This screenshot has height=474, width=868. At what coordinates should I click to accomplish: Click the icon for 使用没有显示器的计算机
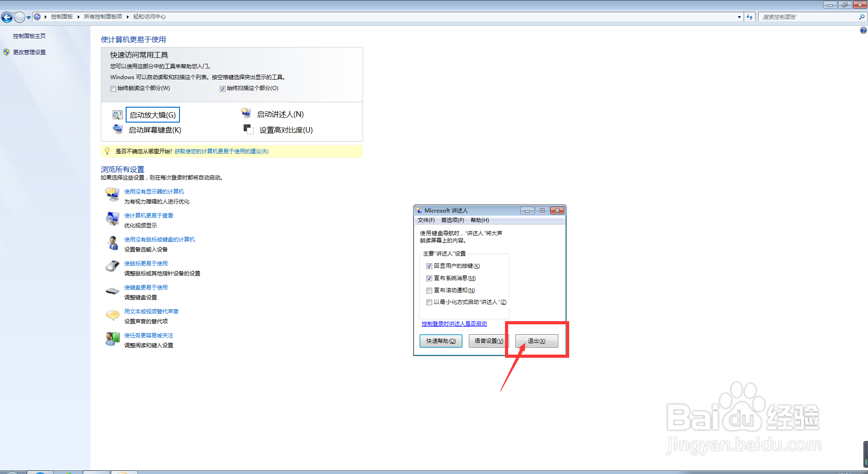pyautogui.click(x=112, y=195)
